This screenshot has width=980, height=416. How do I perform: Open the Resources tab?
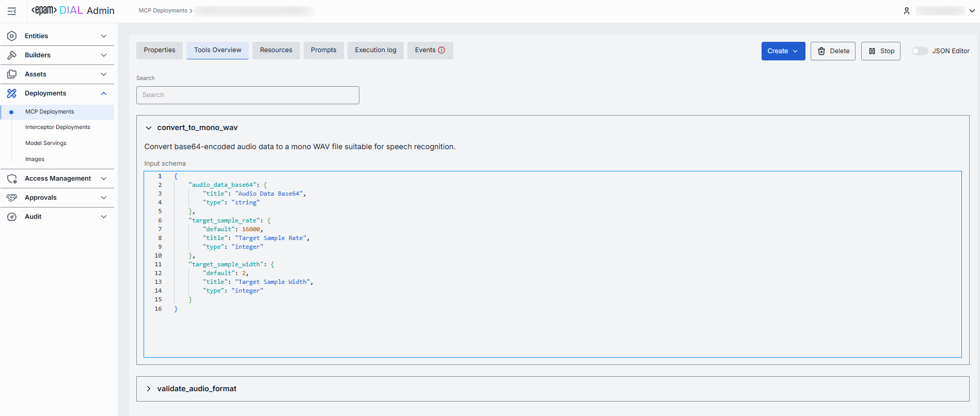point(276,50)
